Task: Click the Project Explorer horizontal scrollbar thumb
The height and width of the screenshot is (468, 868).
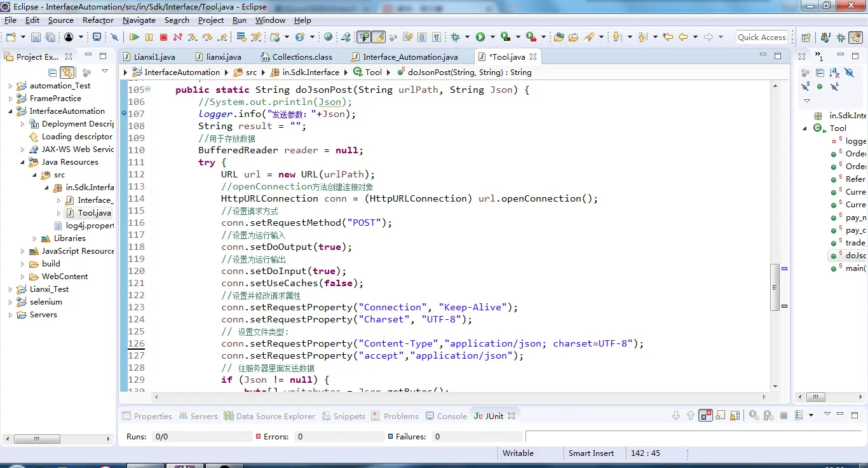Action: pyautogui.click(x=37, y=439)
